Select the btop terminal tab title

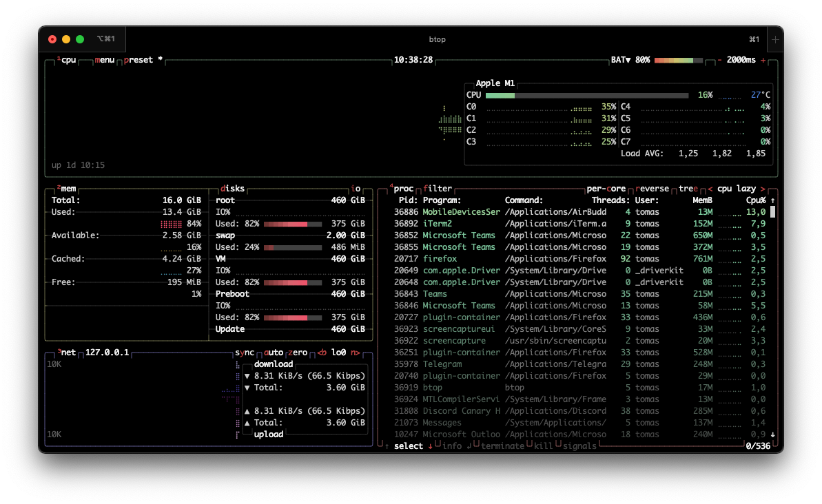click(x=438, y=39)
